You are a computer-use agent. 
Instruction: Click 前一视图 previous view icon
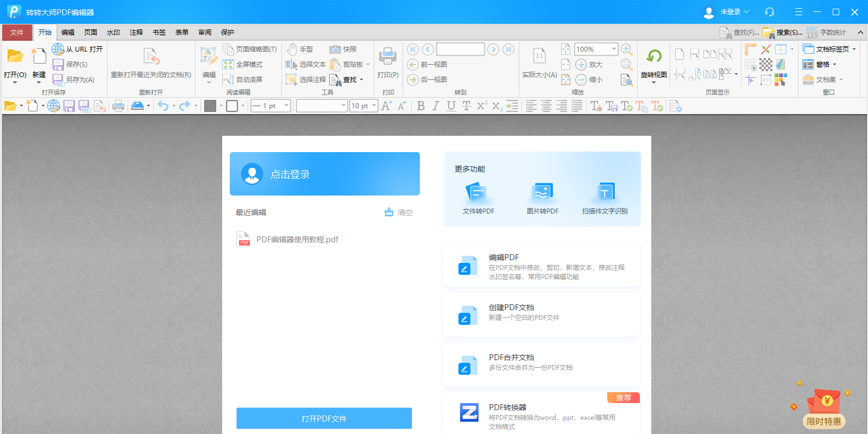pyautogui.click(x=413, y=65)
